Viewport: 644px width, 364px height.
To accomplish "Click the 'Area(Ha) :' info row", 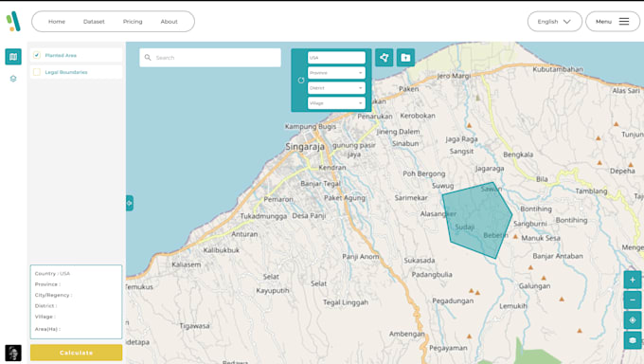I will [47, 329].
